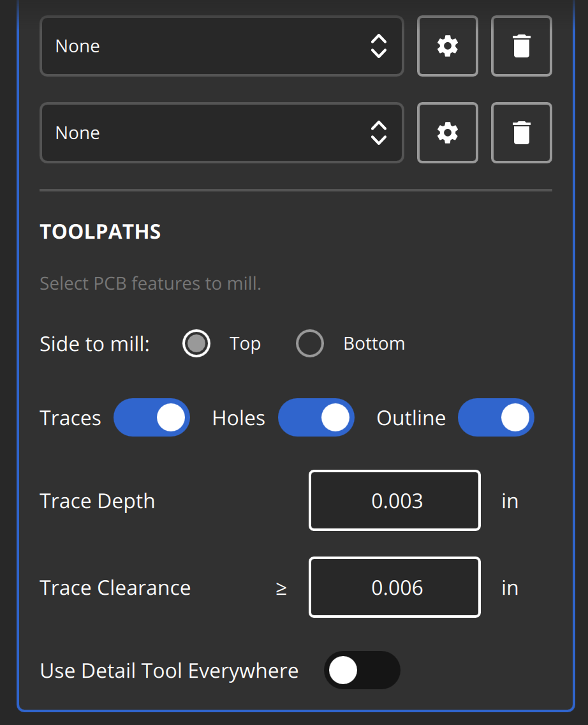Click the Top radio label text
588x725 pixels.
coord(246,345)
